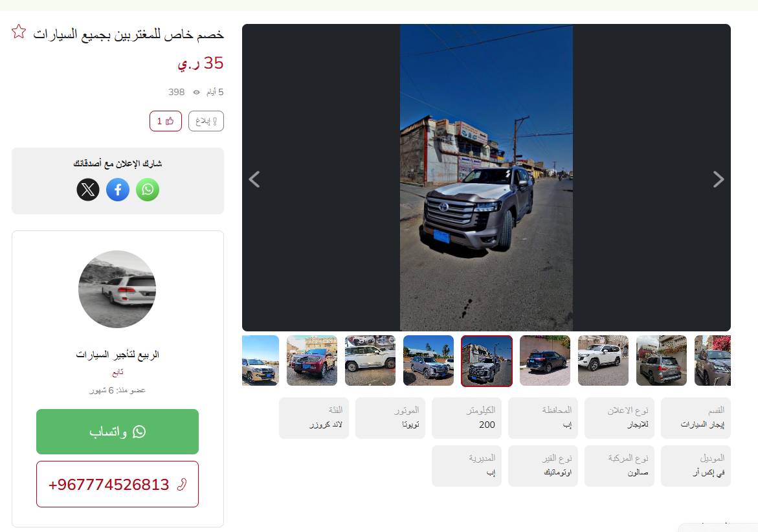Open the main car photo
This screenshot has height=532, width=758.
(x=486, y=177)
